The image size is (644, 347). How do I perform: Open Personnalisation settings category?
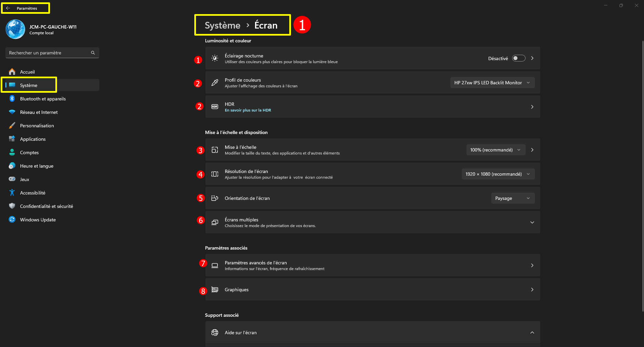click(37, 126)
